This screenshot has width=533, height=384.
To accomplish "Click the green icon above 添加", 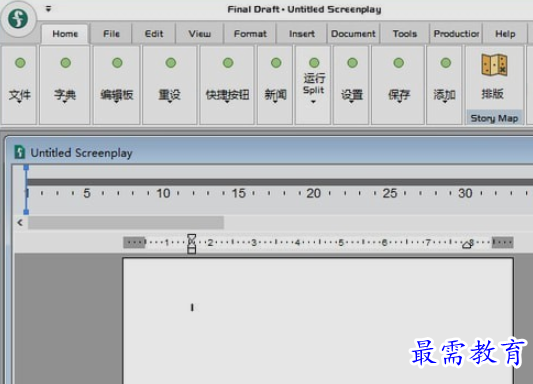I will point(445,63).
